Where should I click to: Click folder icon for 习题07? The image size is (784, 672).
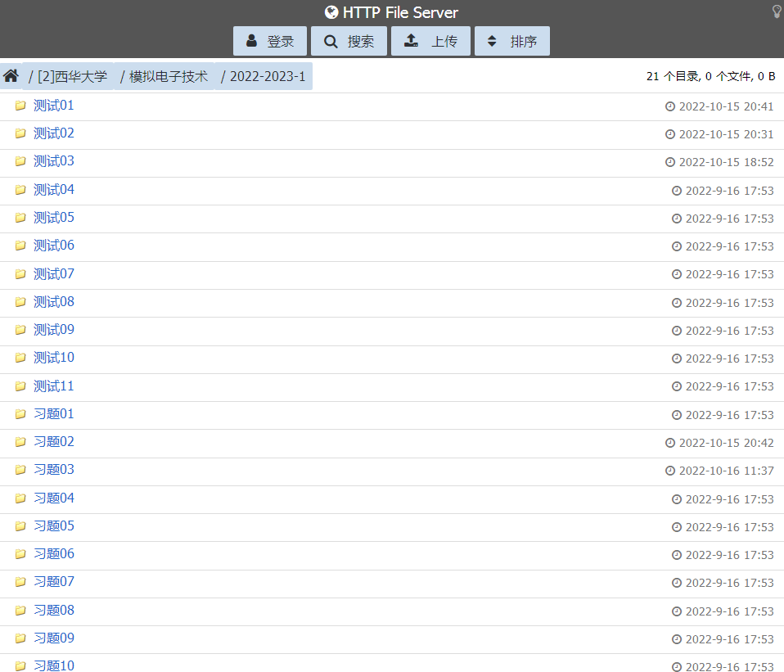20,582
